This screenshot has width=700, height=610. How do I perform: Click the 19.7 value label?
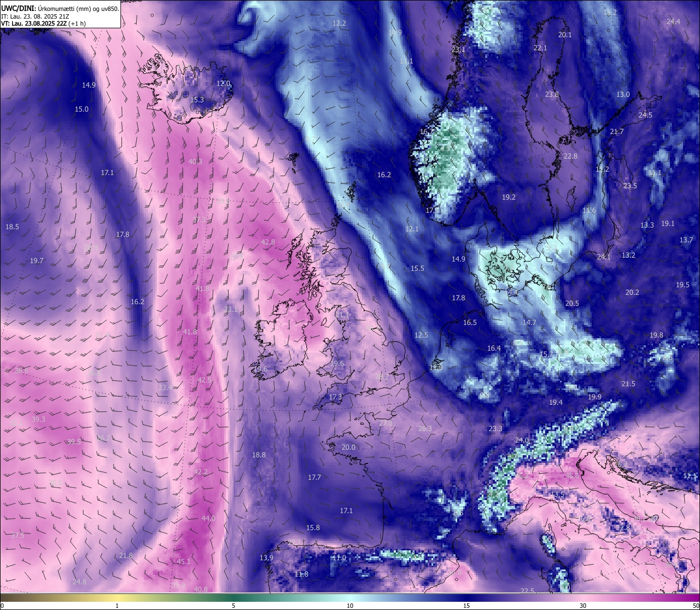click(x=37, y=260)
